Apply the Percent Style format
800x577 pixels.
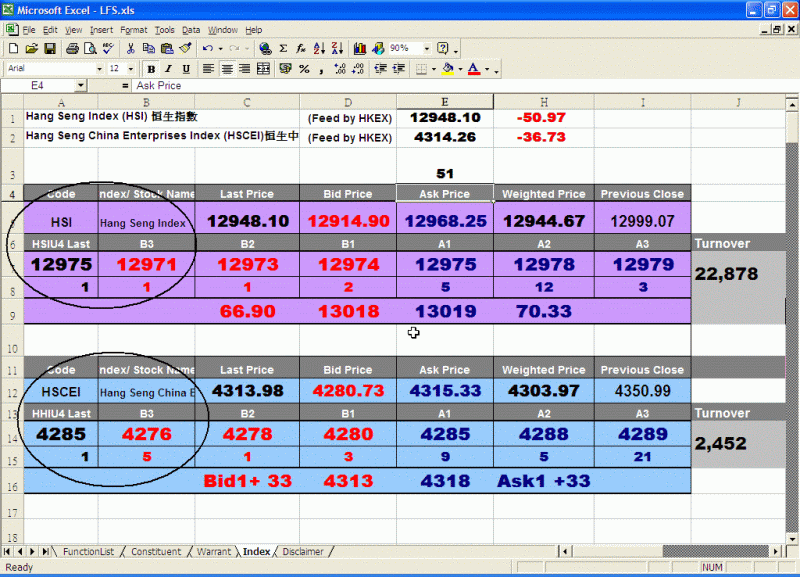click(304, 69)
